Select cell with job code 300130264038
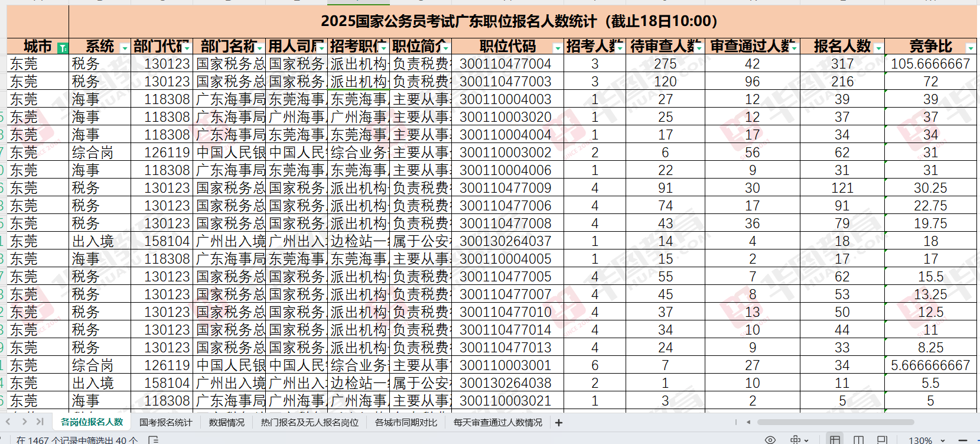Screen dimensions: 980x444 pyautogui.click(x=507, y=383)
